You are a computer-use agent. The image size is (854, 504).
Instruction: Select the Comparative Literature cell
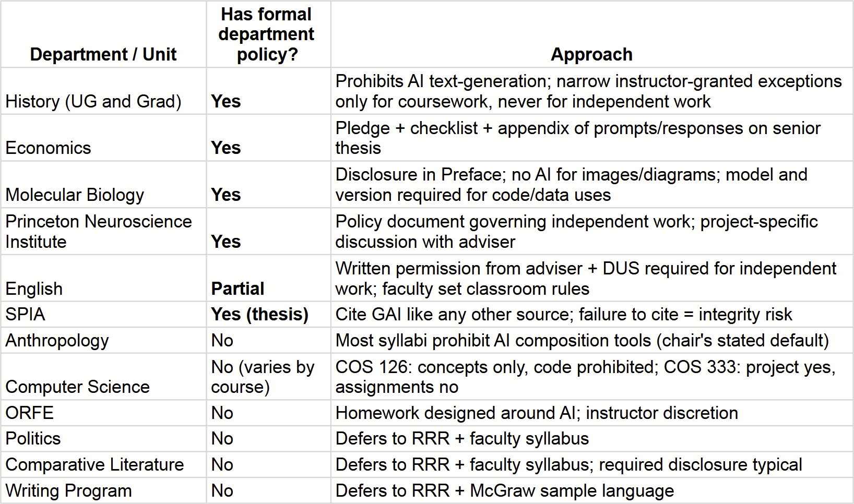pyautogui.click(x=103, y=464)
